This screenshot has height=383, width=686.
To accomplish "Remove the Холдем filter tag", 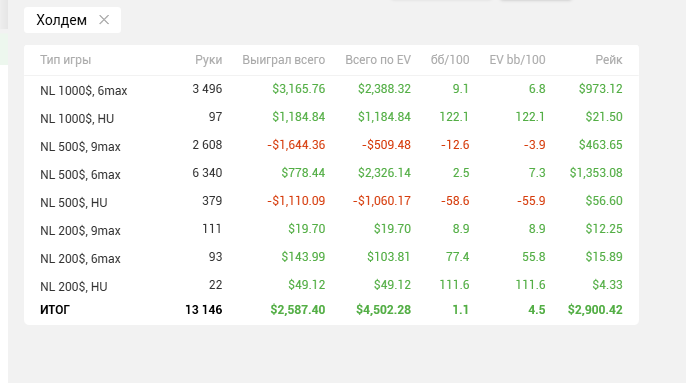I will (104, 20).
